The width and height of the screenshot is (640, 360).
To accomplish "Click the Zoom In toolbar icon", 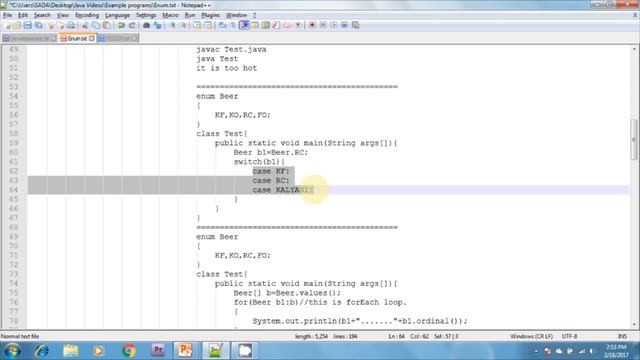I will point(173,25).
